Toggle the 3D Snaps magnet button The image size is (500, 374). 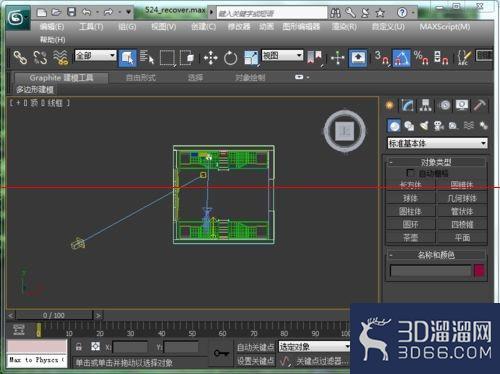click(382, 58)
